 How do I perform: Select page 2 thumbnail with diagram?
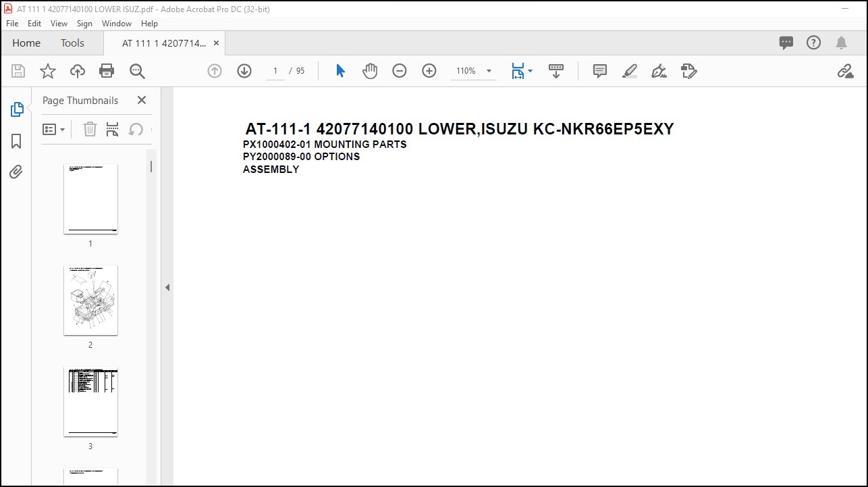point(90,301)
